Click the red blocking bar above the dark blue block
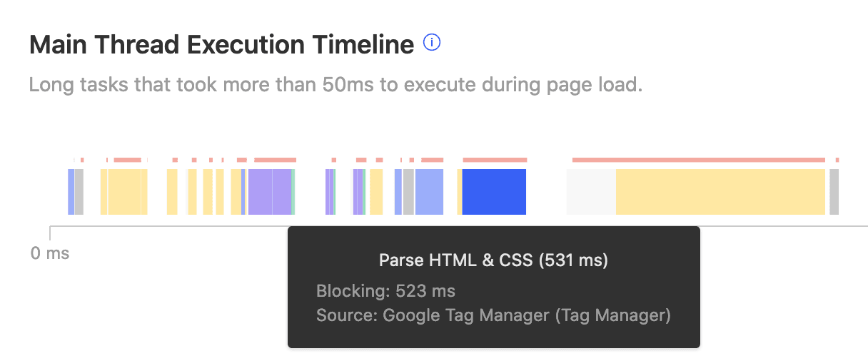This screenshot has width=868, height=361. 495,160
